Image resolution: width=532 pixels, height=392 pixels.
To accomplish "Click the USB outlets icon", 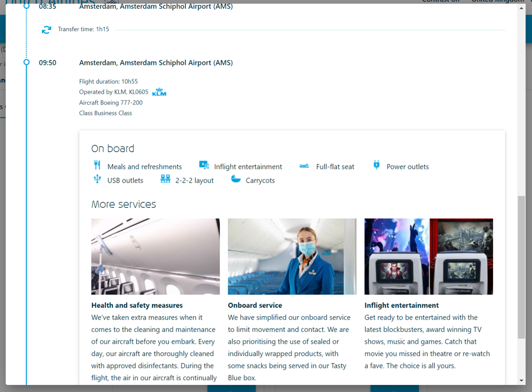I will point(97,180).
